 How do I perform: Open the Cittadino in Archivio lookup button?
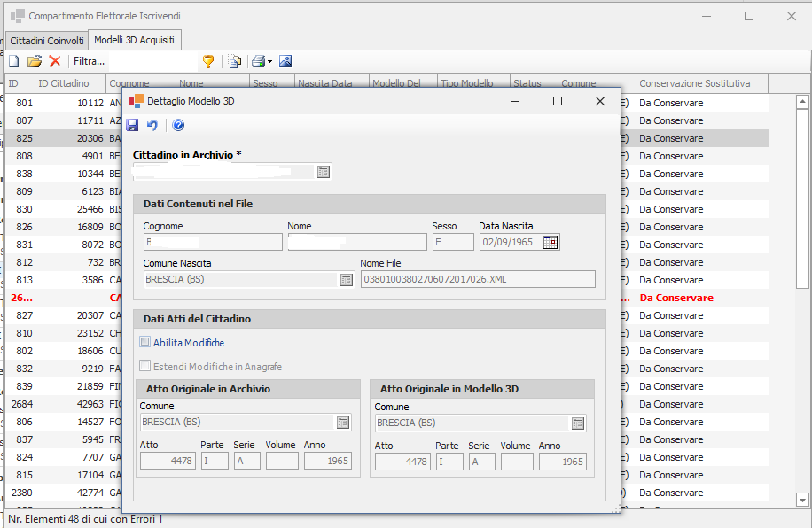coord(324,171)
